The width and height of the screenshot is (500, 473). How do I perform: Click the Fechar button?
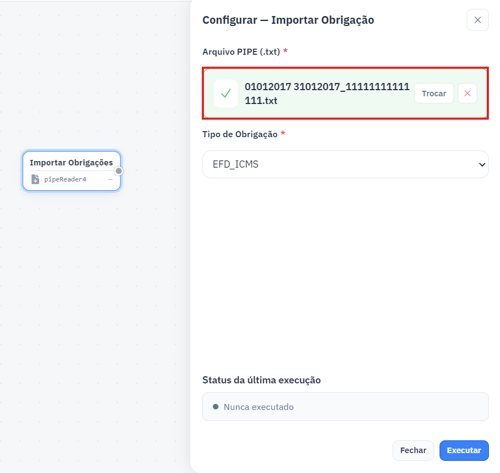click(x=413, y=450)
